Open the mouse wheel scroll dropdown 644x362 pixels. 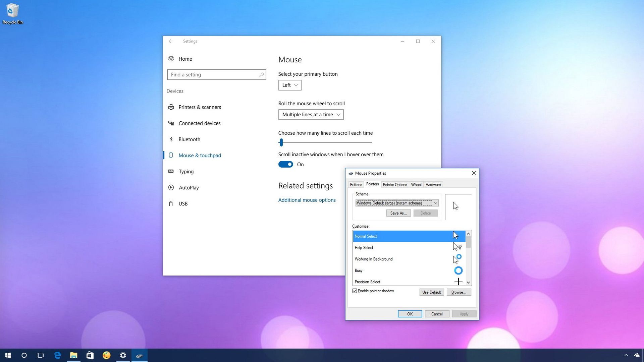(311, 114)
